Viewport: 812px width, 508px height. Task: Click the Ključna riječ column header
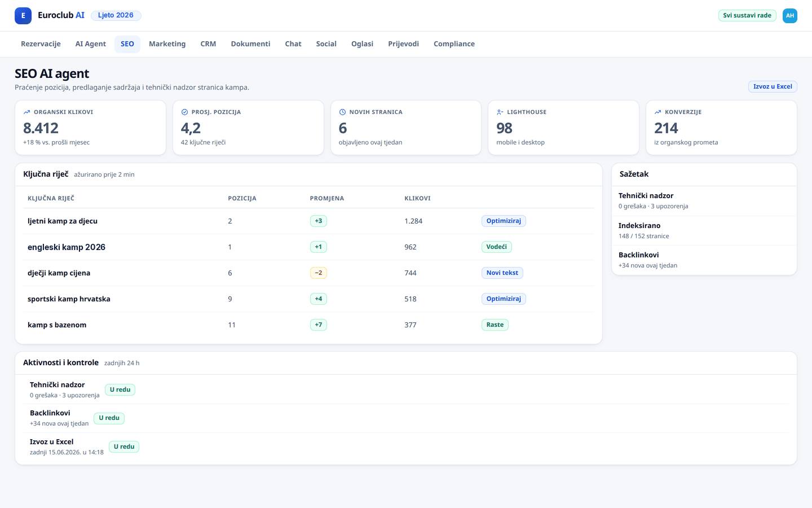(51, 198)
